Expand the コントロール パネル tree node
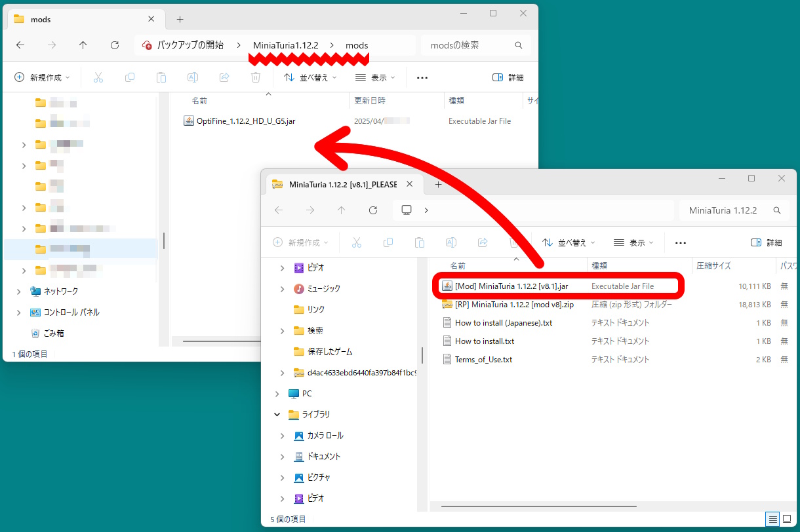800x532 pixels. point(19,312)
